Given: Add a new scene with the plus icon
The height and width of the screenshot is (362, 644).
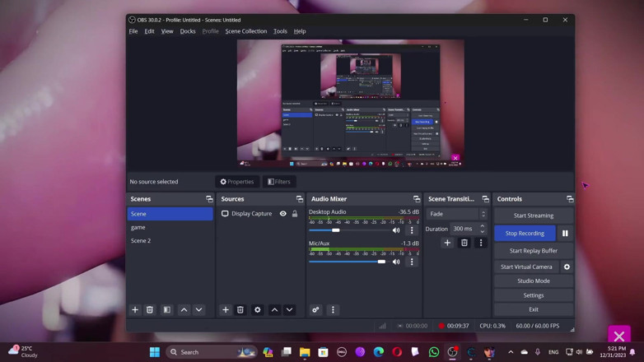Looking at the screenshot, I should (135, 310).
